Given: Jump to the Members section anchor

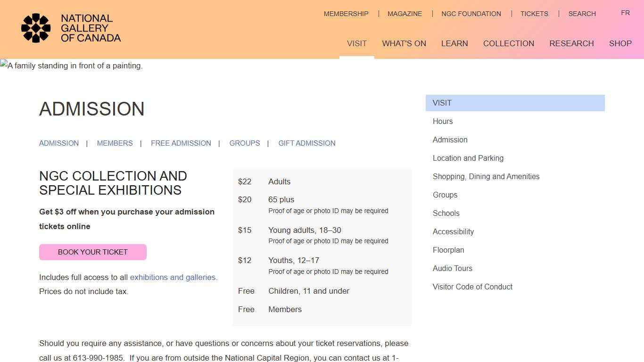Looking at the screenshot, I should [115, 143].
